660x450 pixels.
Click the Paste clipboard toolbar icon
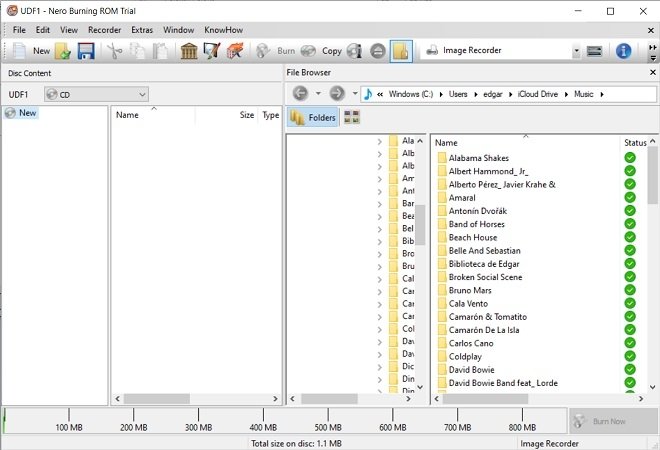[160, 51]
